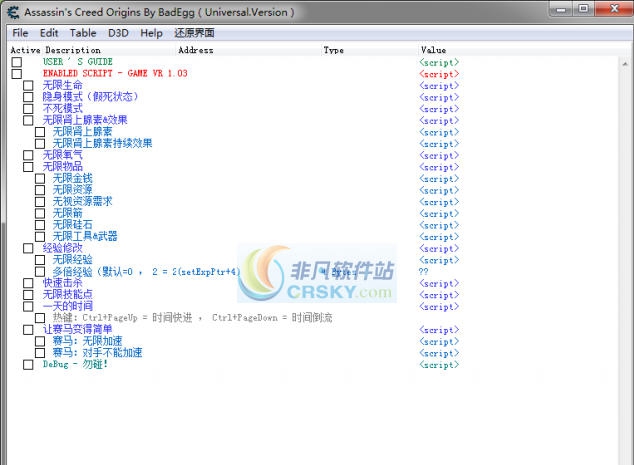The width and height of the screenshot is (634, 465).
Task: Toggle the 让赛马变得简单 checkbox
Action: point(28,330)
